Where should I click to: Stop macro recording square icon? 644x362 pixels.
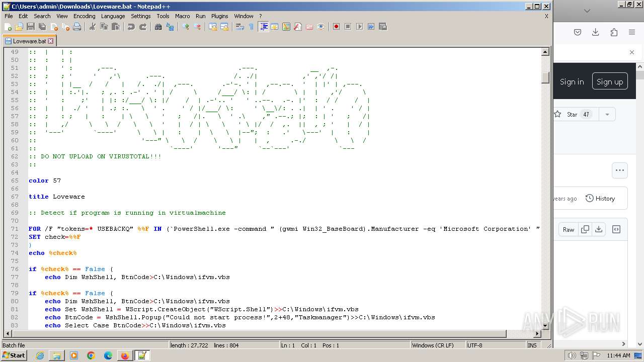[348, 27]
